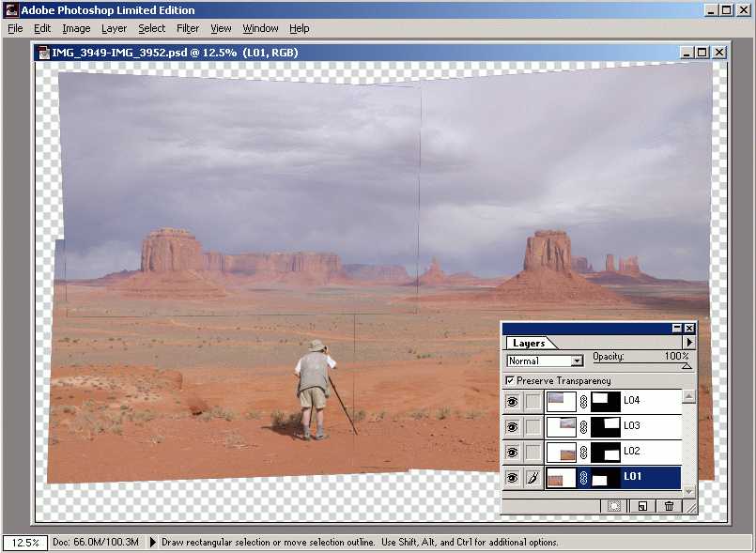Select the L03 layer image thumbnail

click(x=562, y=427)
